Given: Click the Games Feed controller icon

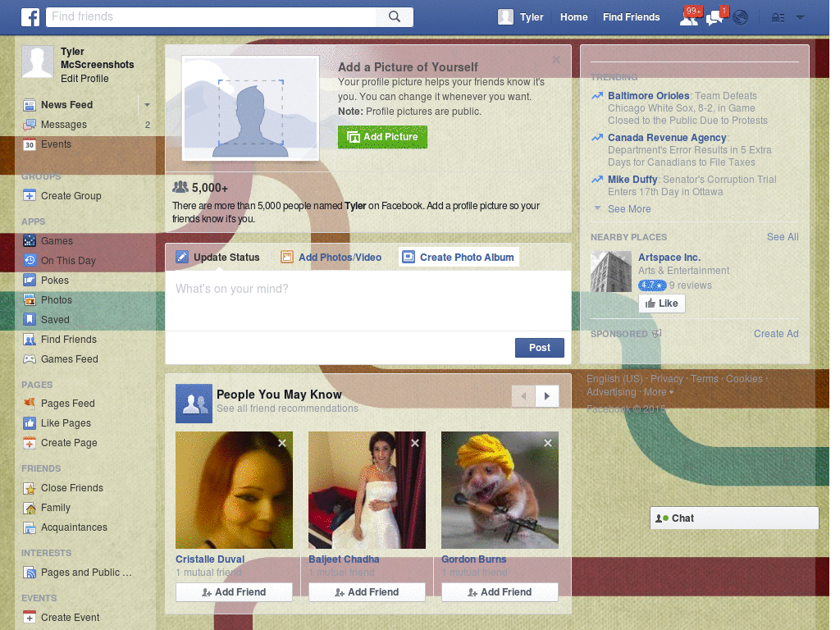Looking at the screenshot, I should tap(30, 359).
